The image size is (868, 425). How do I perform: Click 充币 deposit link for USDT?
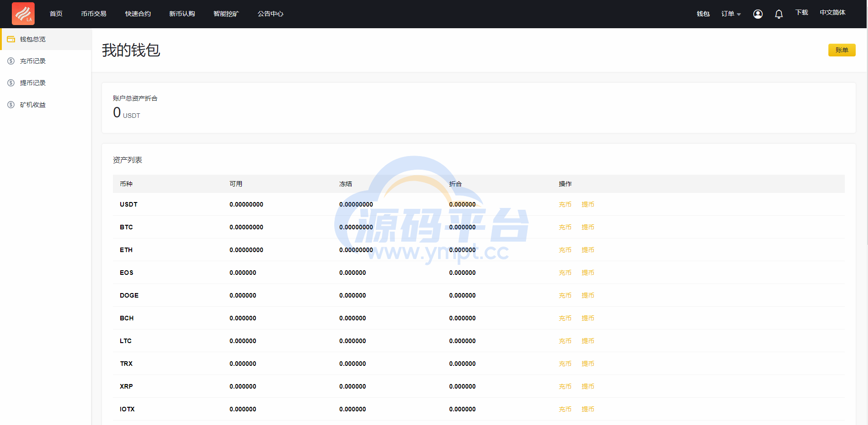[565, 205]
